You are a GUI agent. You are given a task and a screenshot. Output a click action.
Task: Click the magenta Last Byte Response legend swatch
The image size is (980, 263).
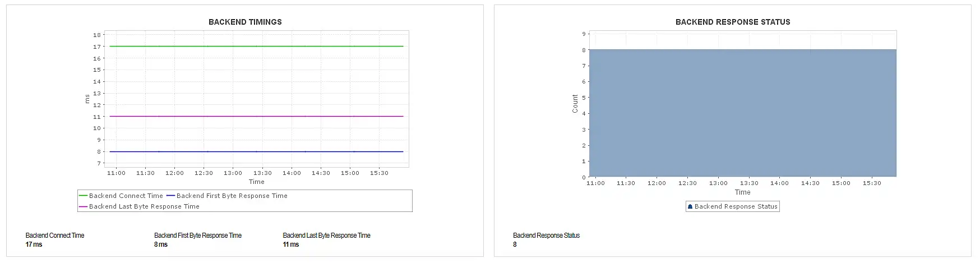(x=83, y=206)
